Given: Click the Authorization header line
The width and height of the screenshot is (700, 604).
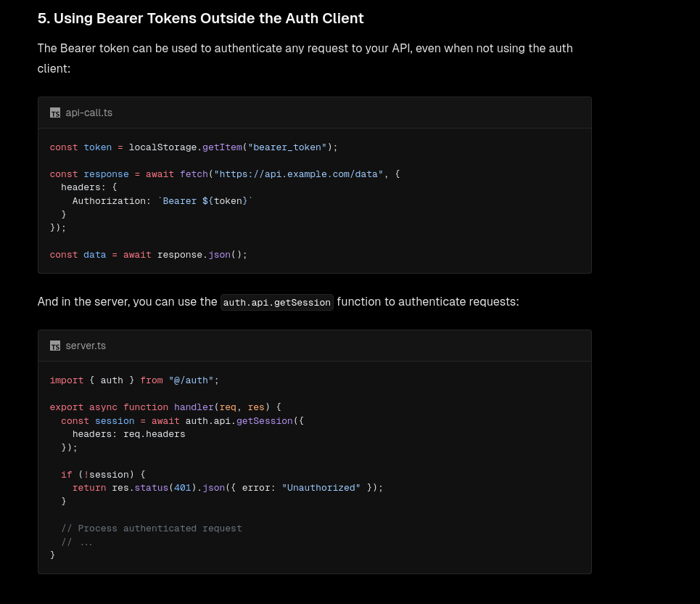Looking at the screenshot, I should (x=162, y=201).
